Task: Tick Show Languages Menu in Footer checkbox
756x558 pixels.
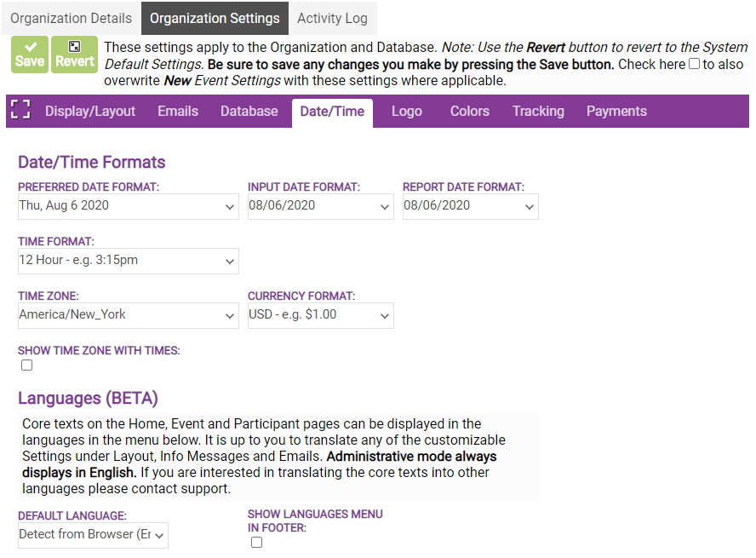Action: click(257, 543)
